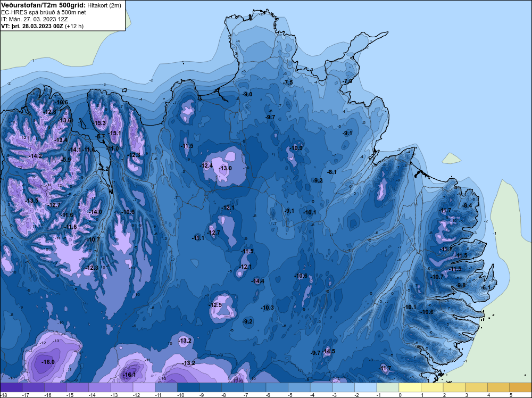The height and width of the screenshot is (398, 532).
Task: Select the -4.2 temperature label
Action: click(104, 169)
